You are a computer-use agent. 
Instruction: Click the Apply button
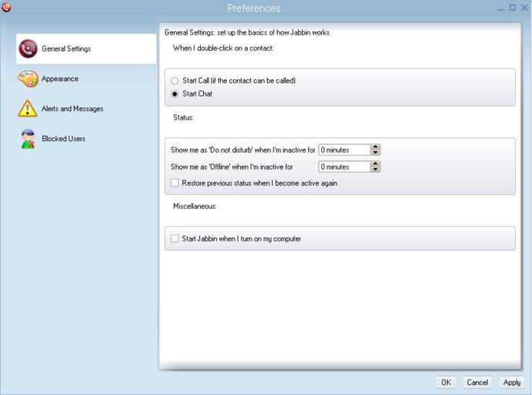(511, 383)
